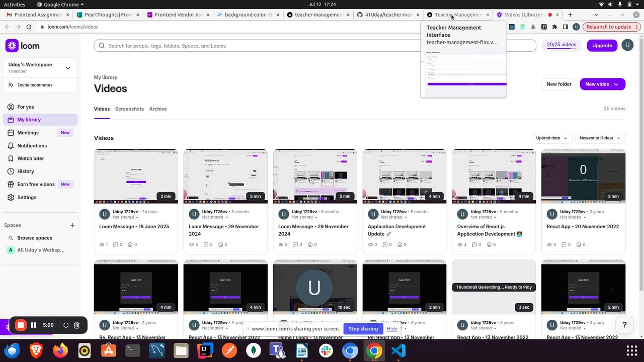This screenshot has width=644, height=362.
Task: Open Terminal from the dock
Action: pos(132,350)
